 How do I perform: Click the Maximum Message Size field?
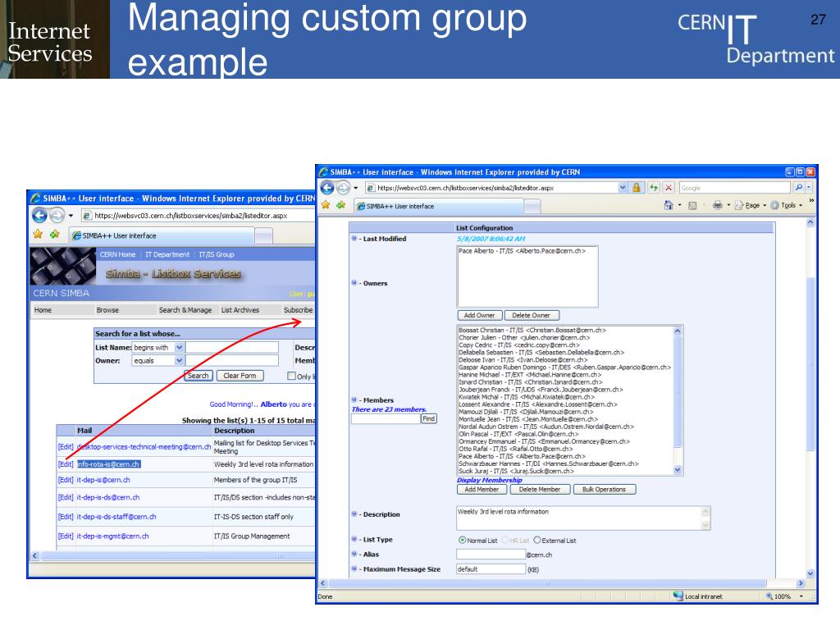coord(491,569)
